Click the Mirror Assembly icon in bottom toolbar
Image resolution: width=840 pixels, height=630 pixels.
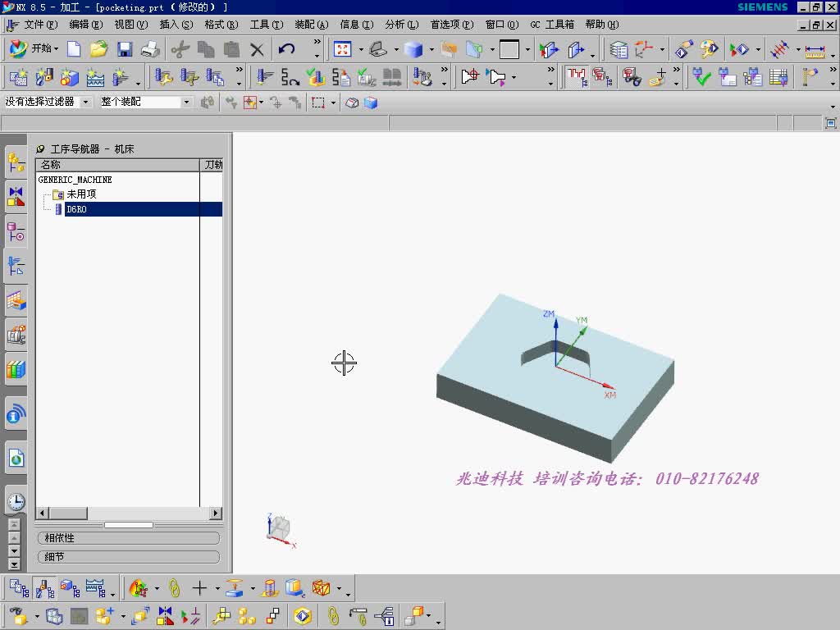[x=165, y=616]
